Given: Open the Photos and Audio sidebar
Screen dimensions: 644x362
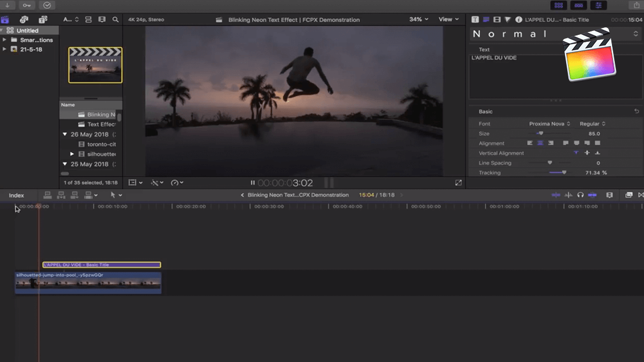Looking at the screenshot, I should click(x=24, y=19).
